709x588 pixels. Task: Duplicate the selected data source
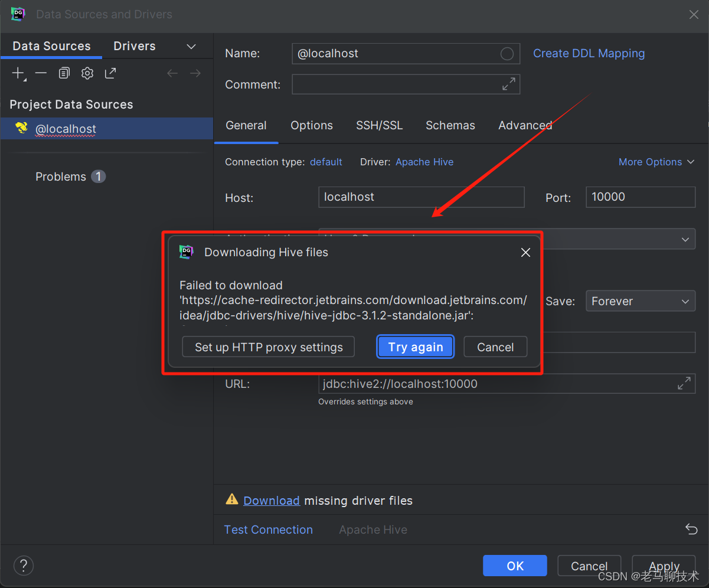[64, 73]
